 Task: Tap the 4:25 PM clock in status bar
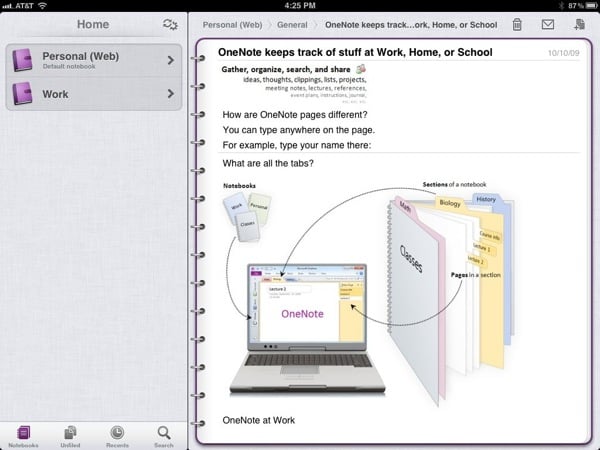[x=300, y=5]
